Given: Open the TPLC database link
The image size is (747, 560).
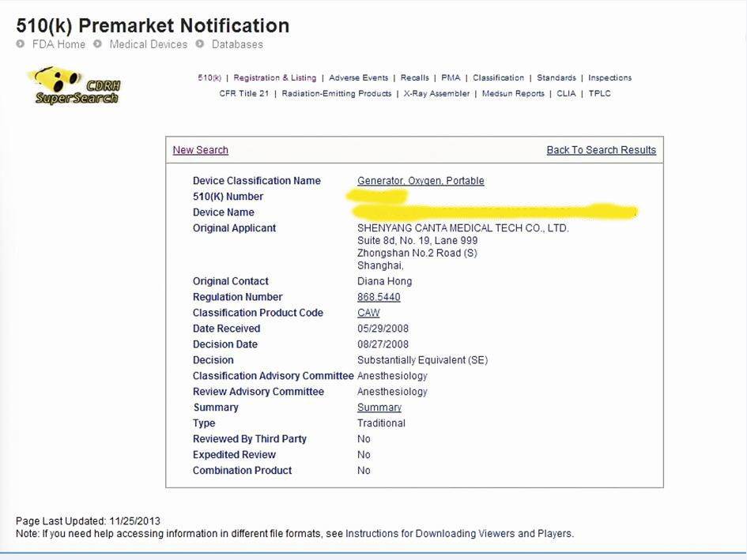Looking at the screenshot, I should pyautogui.click(x=599, y=93).
